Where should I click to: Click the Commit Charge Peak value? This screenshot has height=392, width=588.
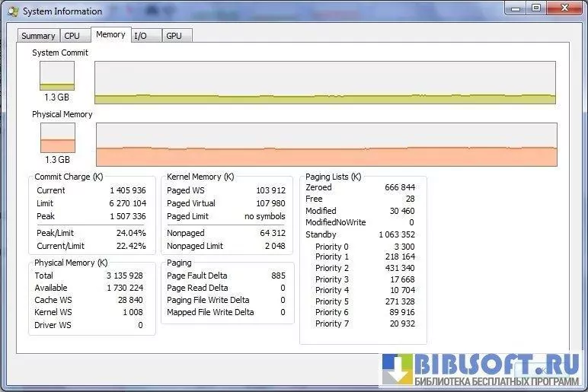pos(128,216)
